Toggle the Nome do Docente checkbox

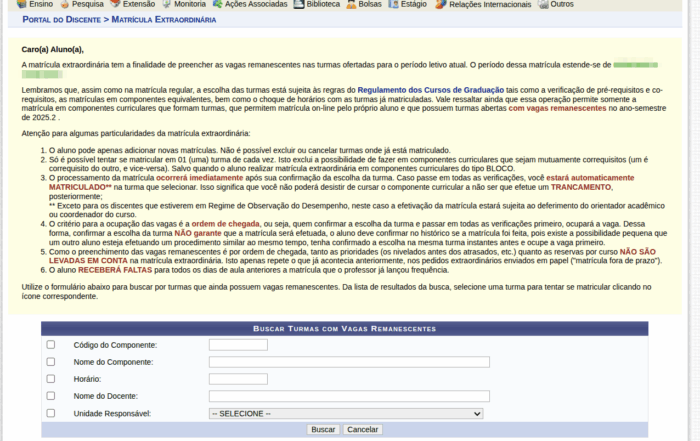pyautogui.click(x=51, y=396)
